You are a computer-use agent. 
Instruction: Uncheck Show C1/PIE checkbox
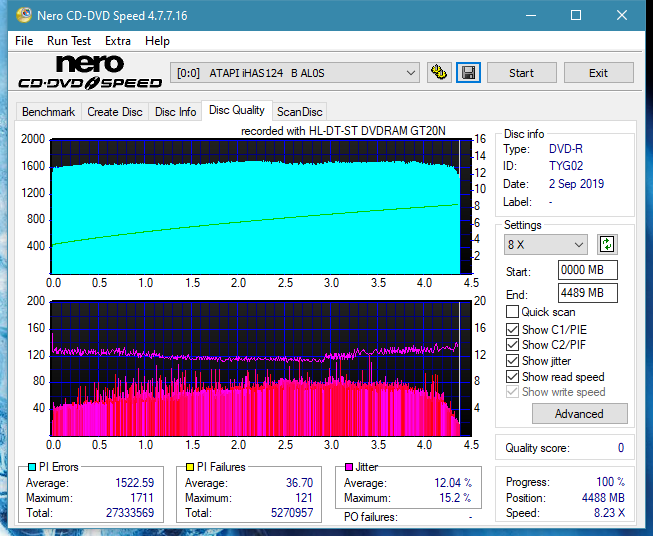512,329
